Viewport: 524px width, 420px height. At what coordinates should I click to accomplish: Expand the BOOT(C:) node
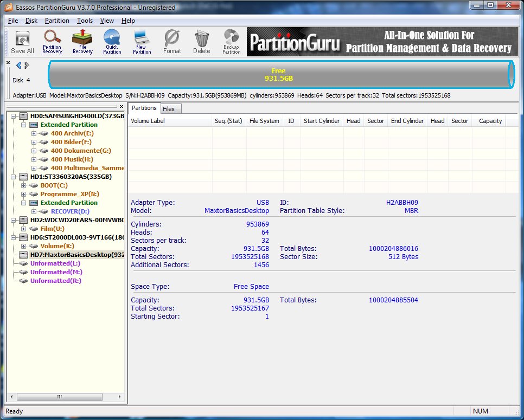tap(23, 185)
